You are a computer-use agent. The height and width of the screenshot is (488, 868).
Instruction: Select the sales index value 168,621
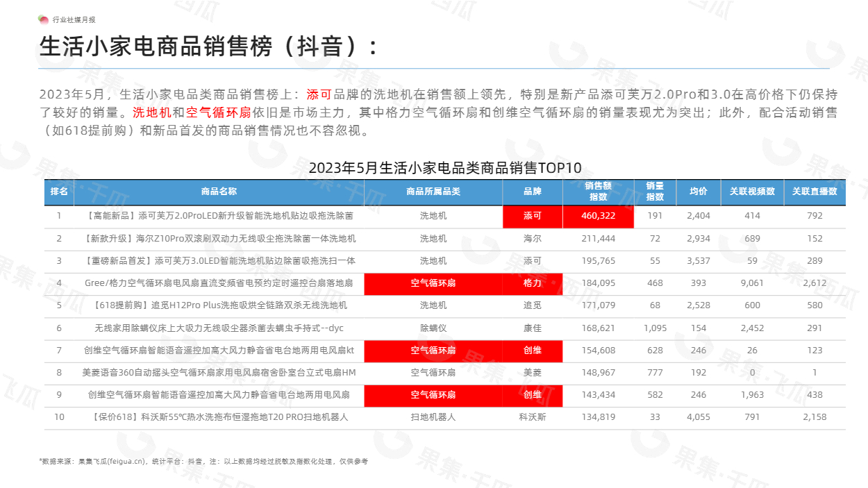pos(599,328)
